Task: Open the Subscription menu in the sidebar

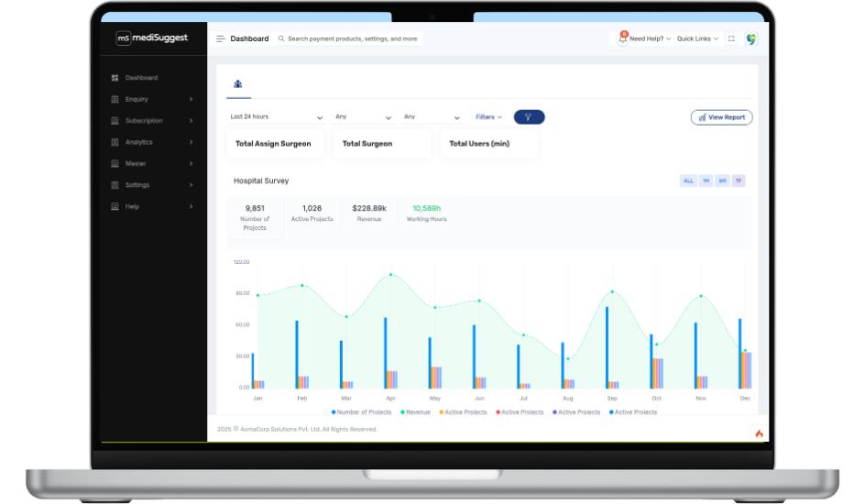Action: (x=151, y=121)
